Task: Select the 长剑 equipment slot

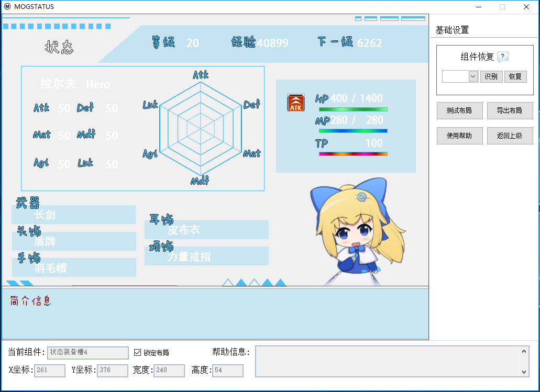Action: (x=73, y=215)
